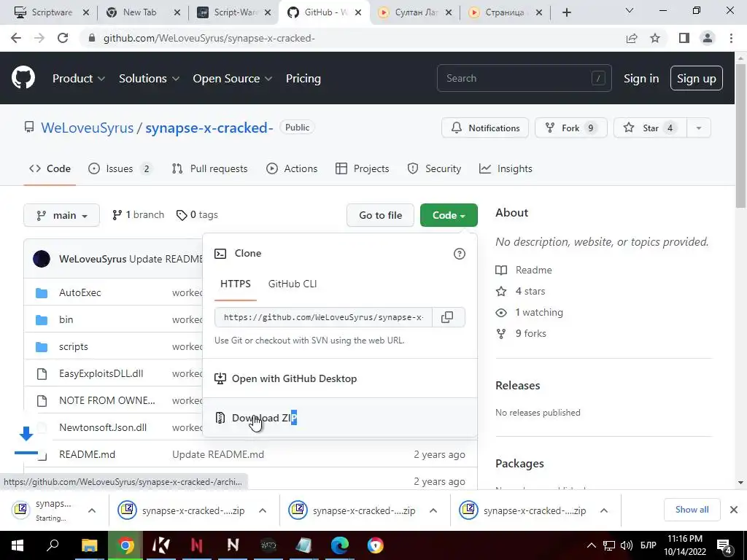
Task: Open Newtonsoft.Json.dll file
Action: pos(103,427)
